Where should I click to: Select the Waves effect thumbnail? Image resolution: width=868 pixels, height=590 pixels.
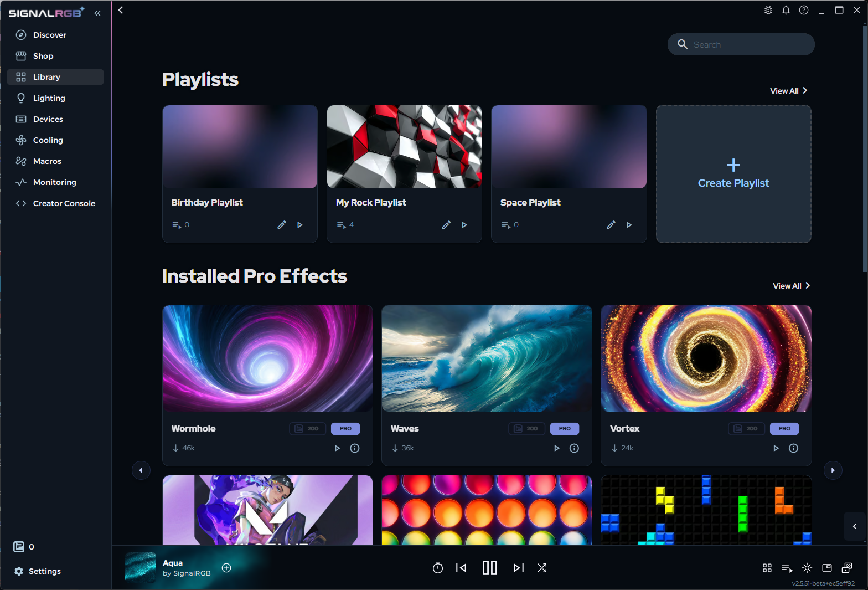[x=487, y=358]
